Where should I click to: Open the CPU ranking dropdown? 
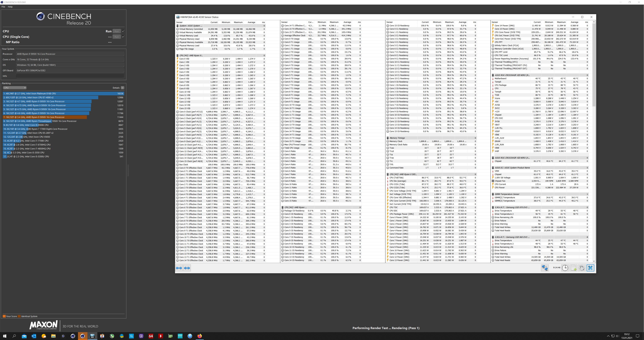pos(14,88)
